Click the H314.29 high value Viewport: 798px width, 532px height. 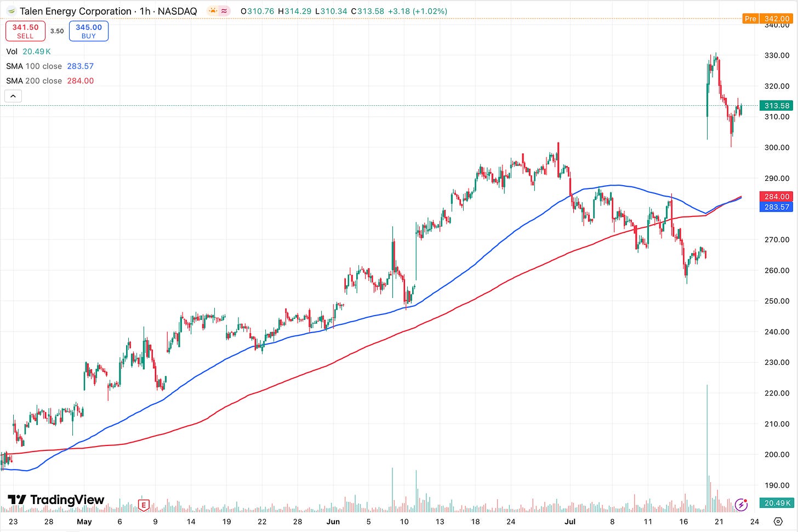(294, 11)
